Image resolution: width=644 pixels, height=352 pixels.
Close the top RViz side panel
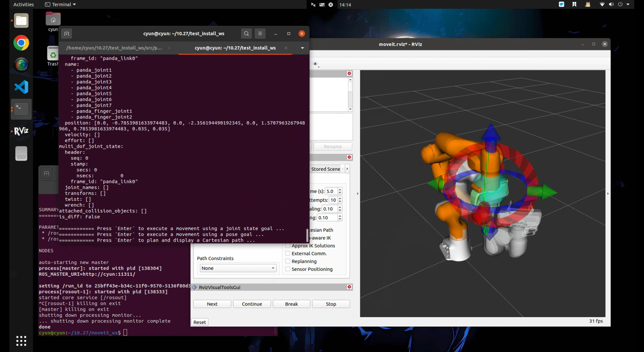[x=349, y=74]
